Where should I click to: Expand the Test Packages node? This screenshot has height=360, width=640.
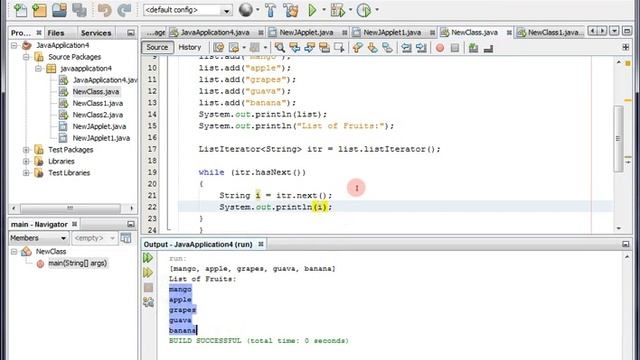[26, 150]
